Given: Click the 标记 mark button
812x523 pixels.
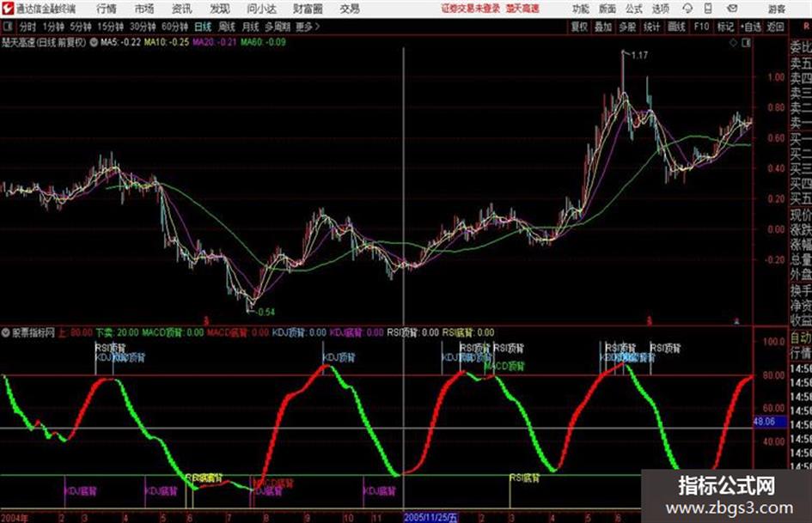Looking at the screenshot, I should (x=725, y=27).
